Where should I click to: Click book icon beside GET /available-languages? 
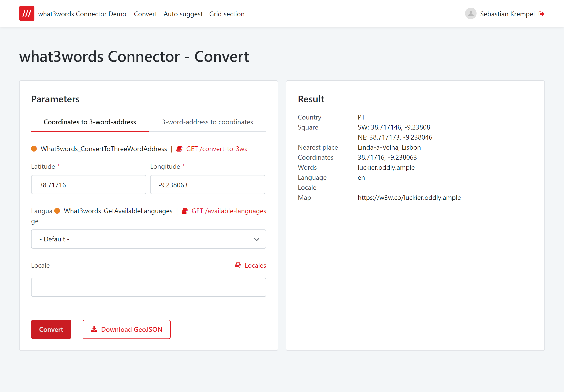[185, 211]
